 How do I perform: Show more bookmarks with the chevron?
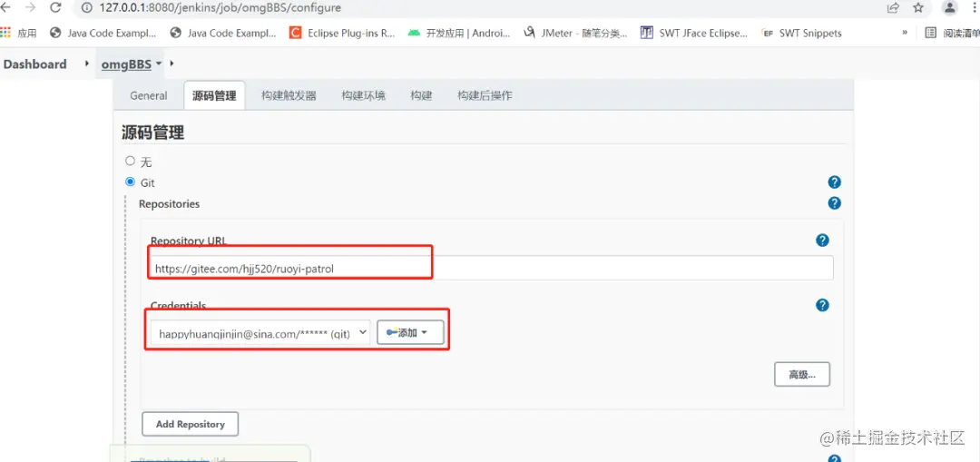[x=905, y=33]
